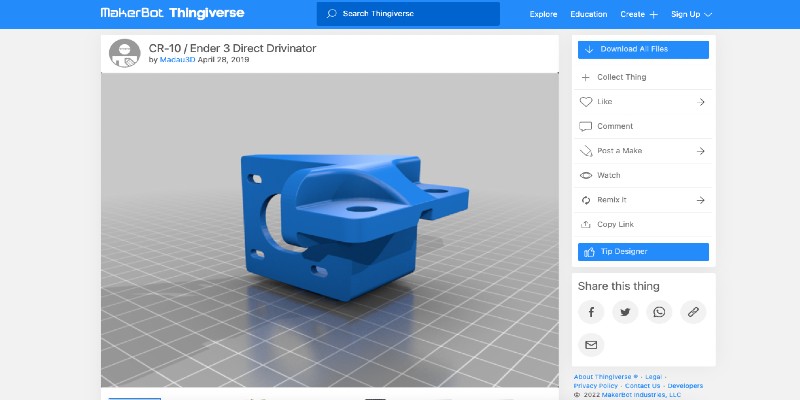
Task: Click the Comment speech bubble icon
Action: click(586, 127)
